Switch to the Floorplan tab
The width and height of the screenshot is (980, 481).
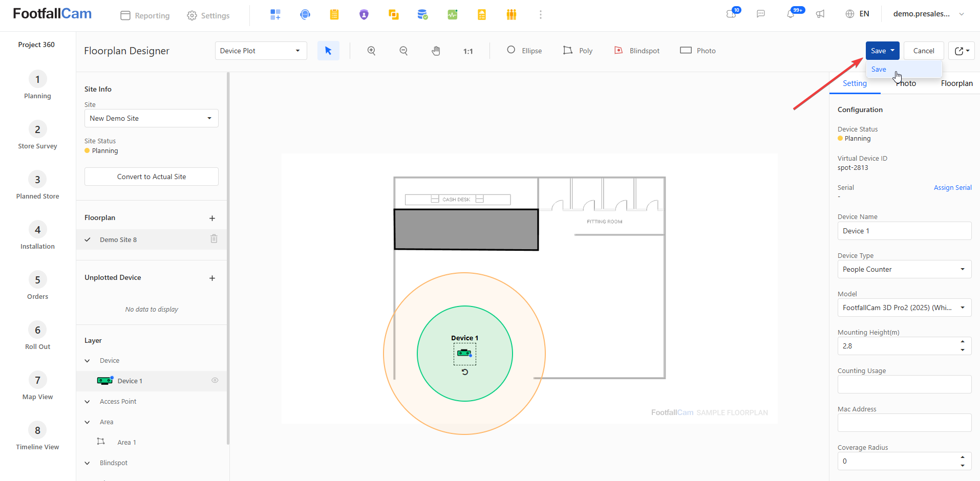[956, 83]
